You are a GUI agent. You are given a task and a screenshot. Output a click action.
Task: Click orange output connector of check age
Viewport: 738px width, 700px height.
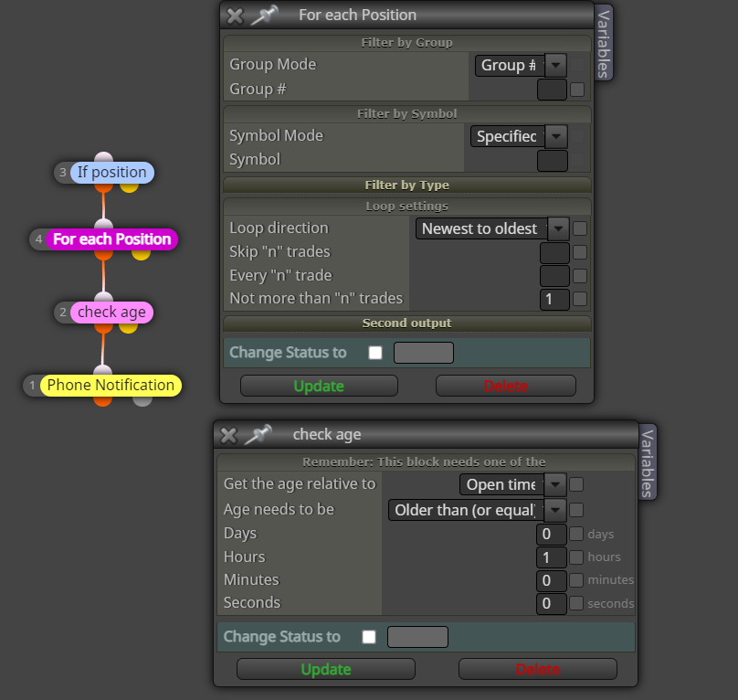coord(103,328)
